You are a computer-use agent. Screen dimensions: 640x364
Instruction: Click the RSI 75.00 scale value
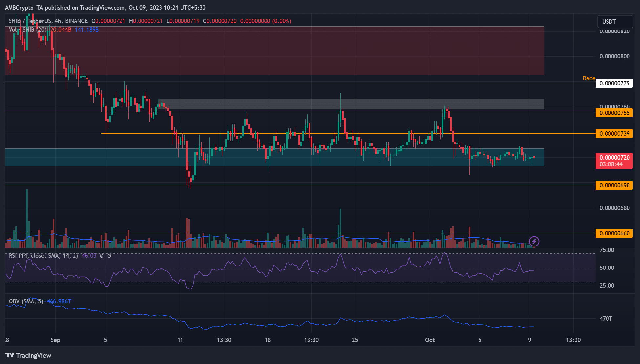[607, 250]
